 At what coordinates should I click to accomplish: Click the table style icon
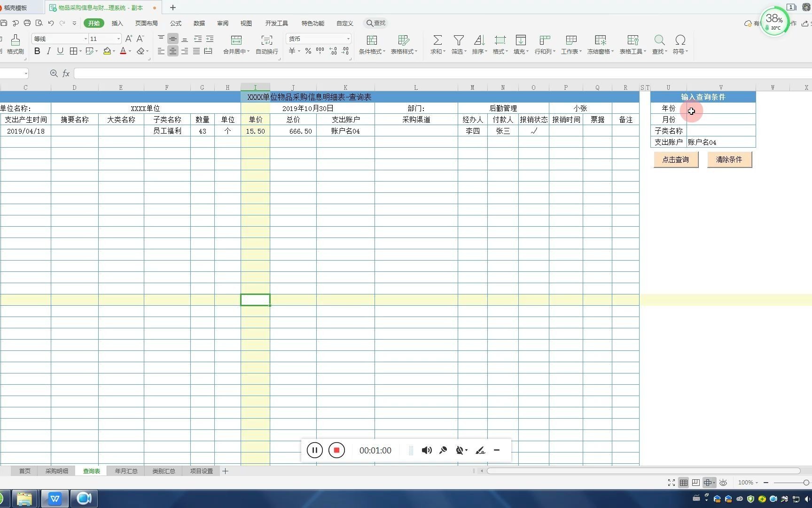click(403, 40)
